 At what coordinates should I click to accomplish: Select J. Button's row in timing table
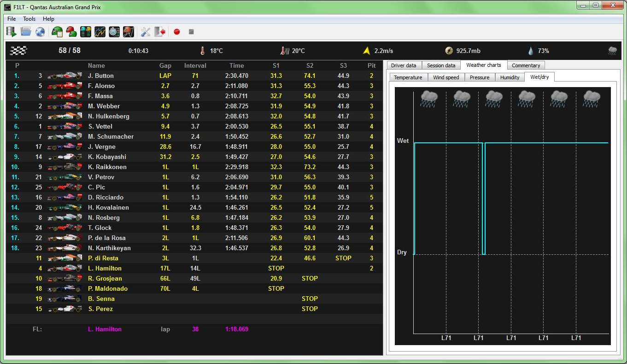pos(101,76)
